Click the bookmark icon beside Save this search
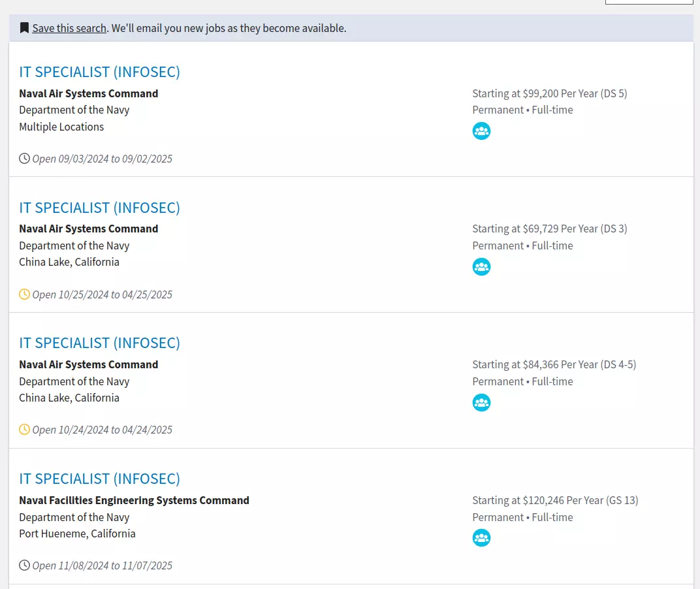The height and width of the screenshot is (589, 700). (25, 28)
